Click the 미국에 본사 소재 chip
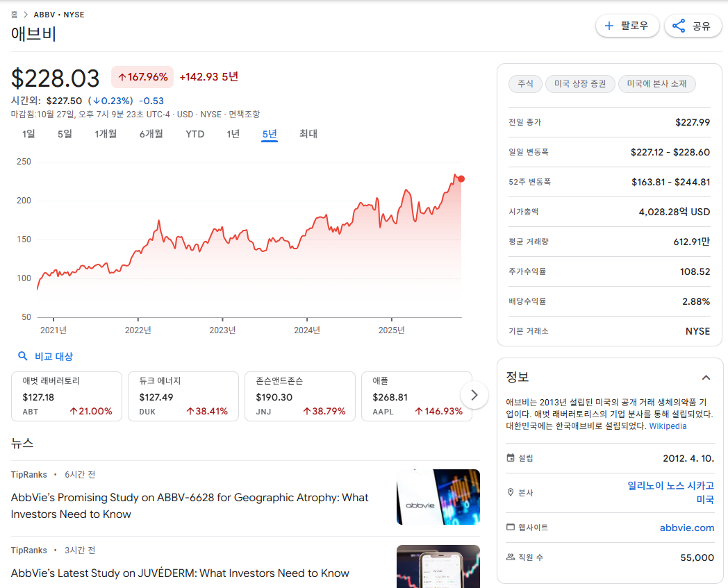 tap(656, 84)
